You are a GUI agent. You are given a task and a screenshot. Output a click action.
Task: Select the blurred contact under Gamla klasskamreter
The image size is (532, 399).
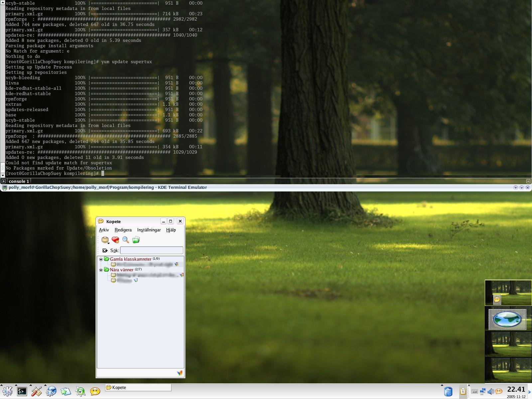(x=145, y=264)
